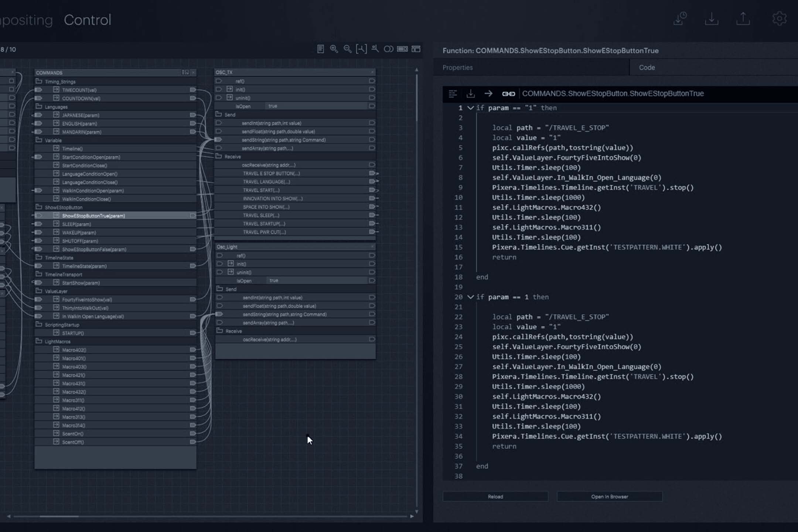Click the fit-to-view bracket icon
This screenshot has height=532, width=798.
tap(361, 49)
